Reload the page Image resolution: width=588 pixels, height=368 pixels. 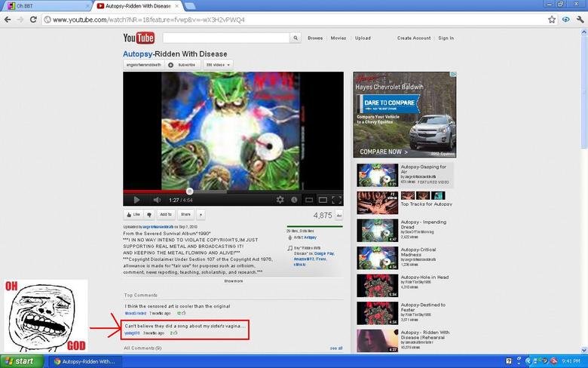click(33, 20)
